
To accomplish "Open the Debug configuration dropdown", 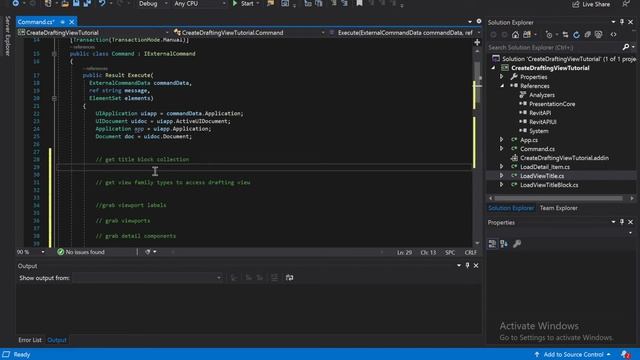I will click(x=153, y=4).
